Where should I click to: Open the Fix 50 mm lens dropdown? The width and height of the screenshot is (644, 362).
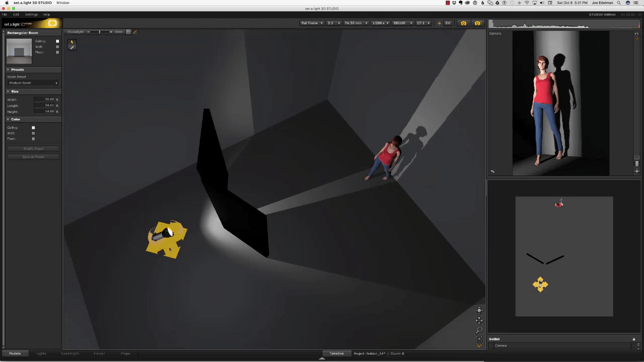(x=356, y=23)
